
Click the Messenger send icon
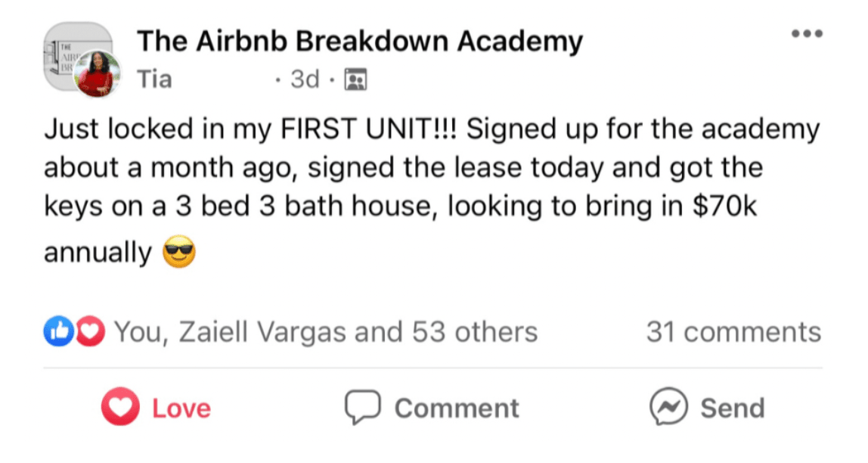click(668, 408)
